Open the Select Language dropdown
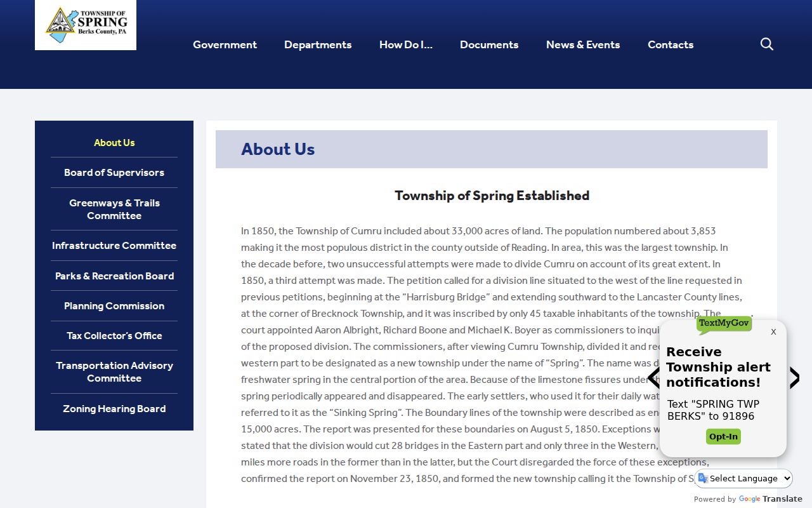This screenshot has width=812, height=508. click(x=743, y=478)
